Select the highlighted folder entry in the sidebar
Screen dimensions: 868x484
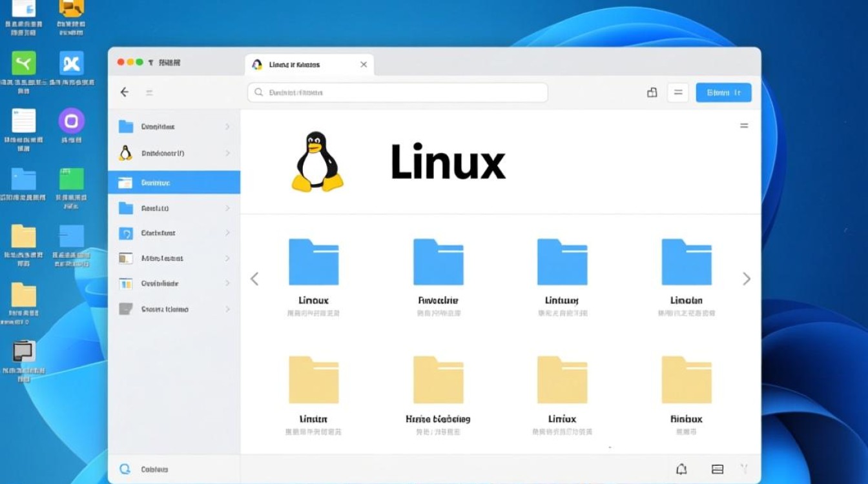[173, 182]
